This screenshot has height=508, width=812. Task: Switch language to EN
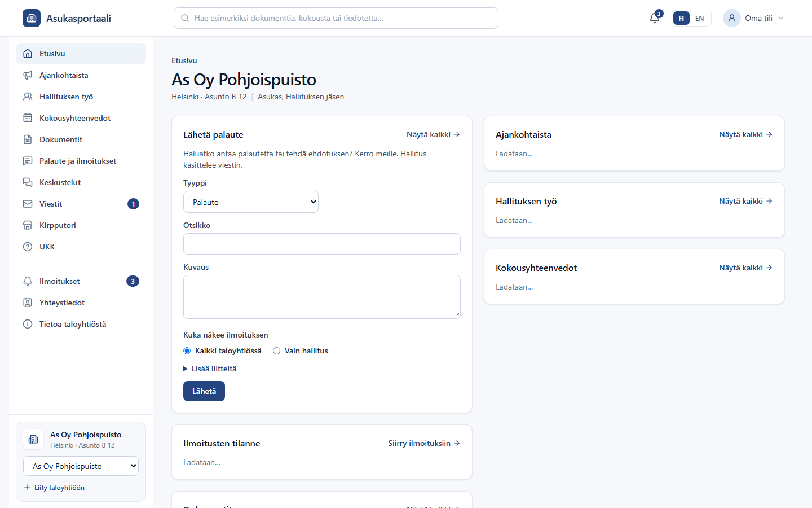[699, 18]
